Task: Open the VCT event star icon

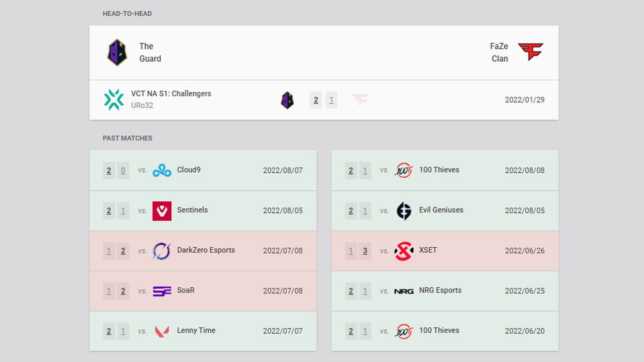Action: pyautogui.click(x=114, y=100)
